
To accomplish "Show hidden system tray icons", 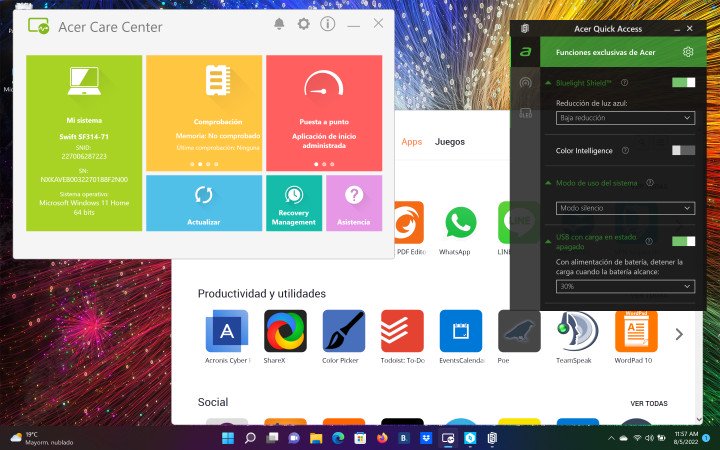I will 612,438.
